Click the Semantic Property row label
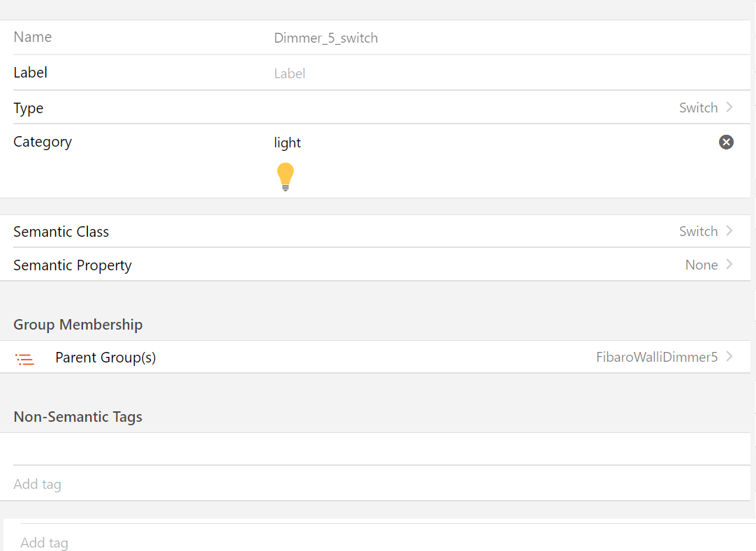 [x=73, y=265]
